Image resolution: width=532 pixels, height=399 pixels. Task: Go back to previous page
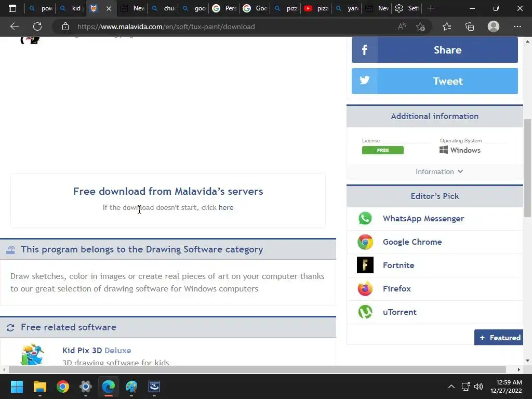[x=14, y=26]
